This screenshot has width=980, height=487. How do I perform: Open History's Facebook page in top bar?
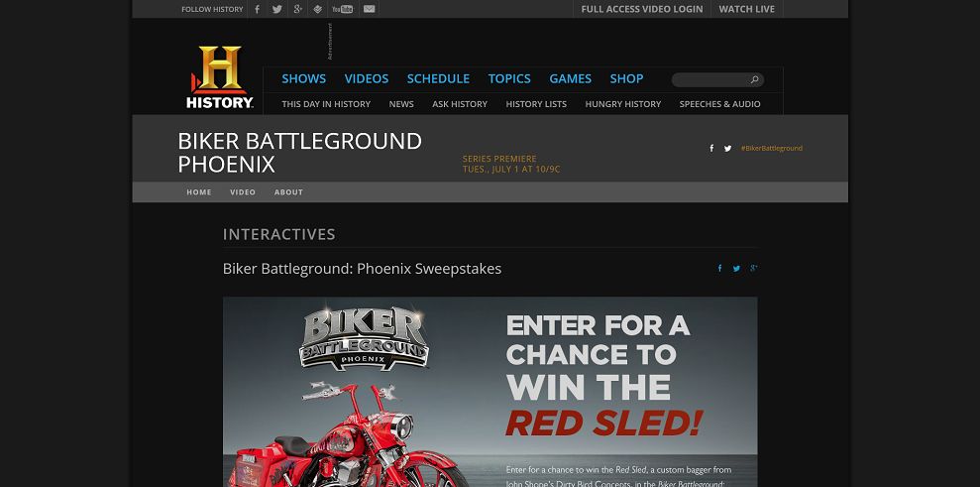tap(257, 9)
